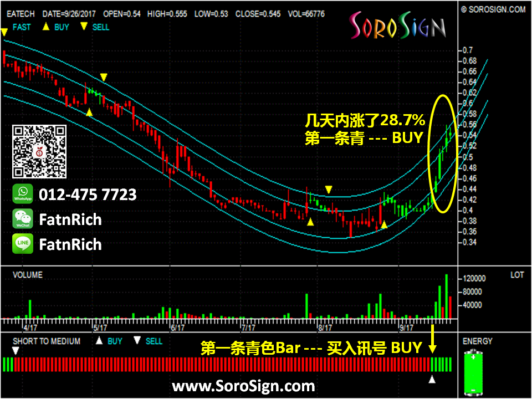Screen dimensions: 532x399
Task: Click the green ENERGY battery icon
Action: pyautogui.click(x=474, y=373)
